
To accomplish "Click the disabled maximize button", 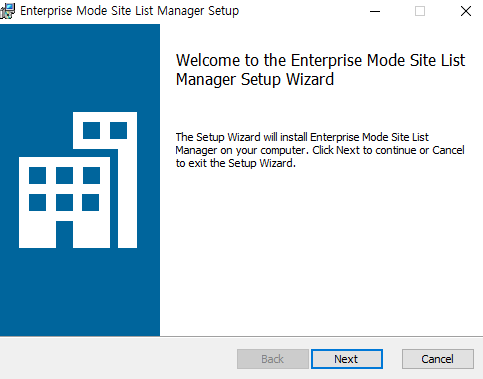I will coord(420,11).
